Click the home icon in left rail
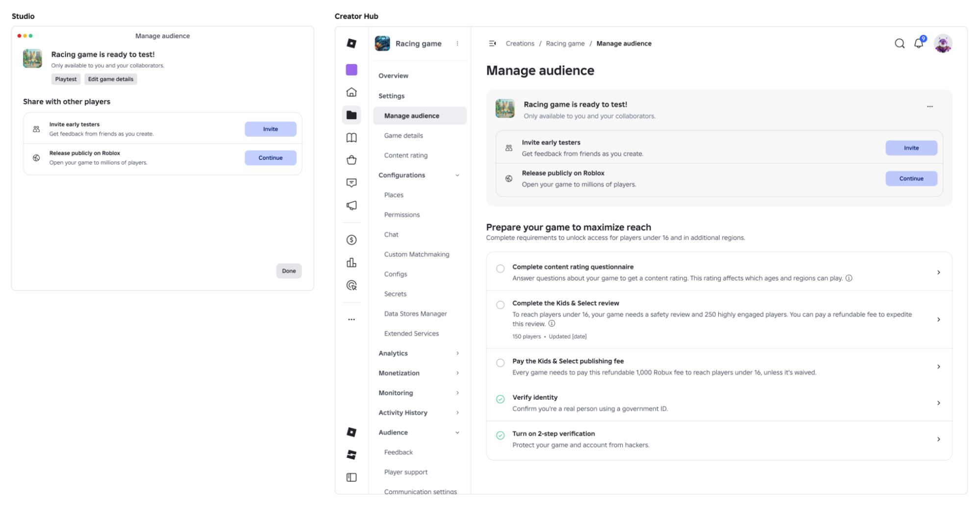The height and width of the screenshot is (508, 980). point(352,92)
